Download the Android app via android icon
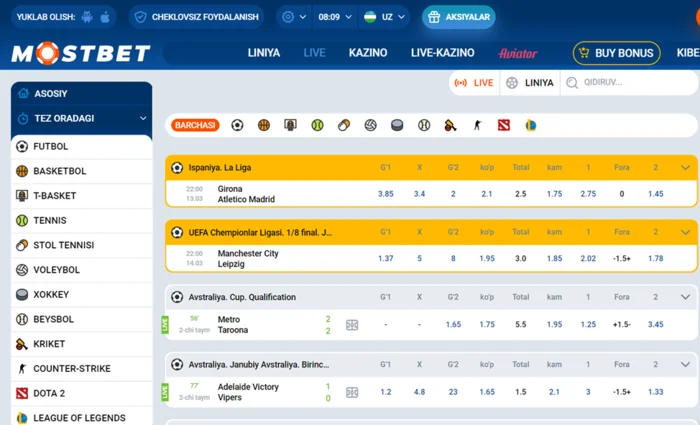The image size is (700, 425). click(x=87, y=17)
